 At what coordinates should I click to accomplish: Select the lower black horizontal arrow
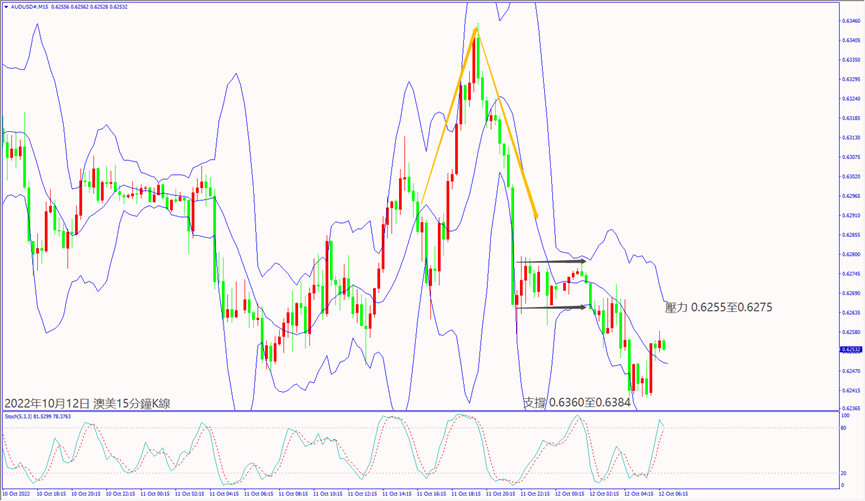(x=552, y=307)
